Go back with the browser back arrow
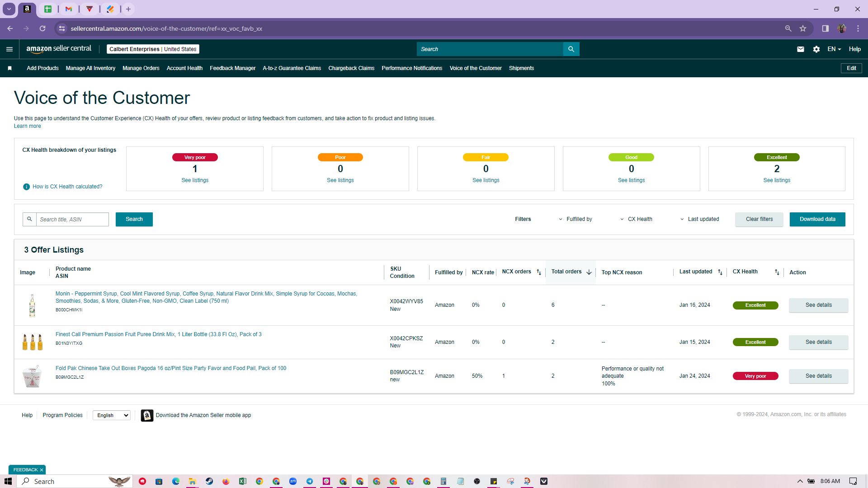The width and height of the screenshot is (868, 488). tap(10, 28)
